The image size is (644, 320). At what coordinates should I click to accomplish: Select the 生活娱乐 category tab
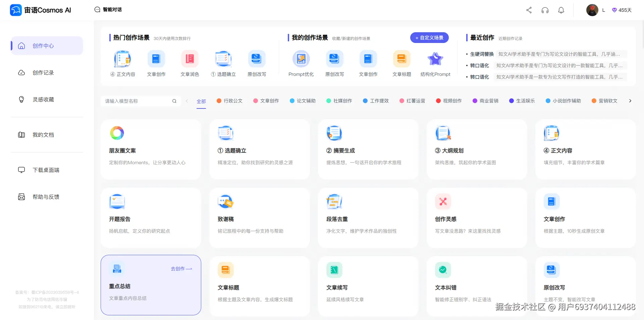point(522,101)
